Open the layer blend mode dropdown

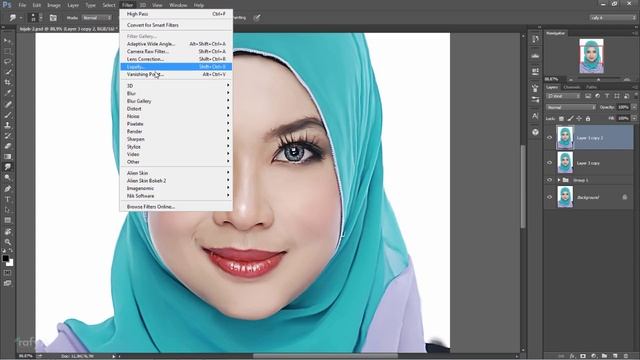[571, 107]
